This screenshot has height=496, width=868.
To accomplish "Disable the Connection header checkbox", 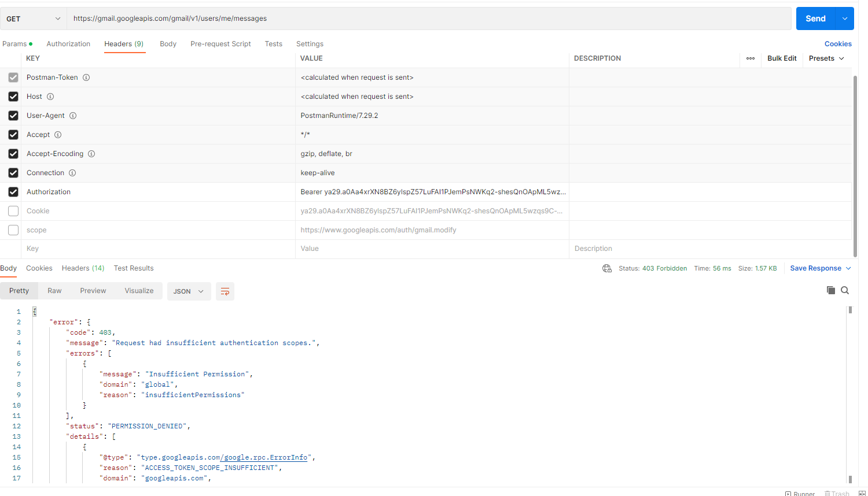I will click(13, 173).
